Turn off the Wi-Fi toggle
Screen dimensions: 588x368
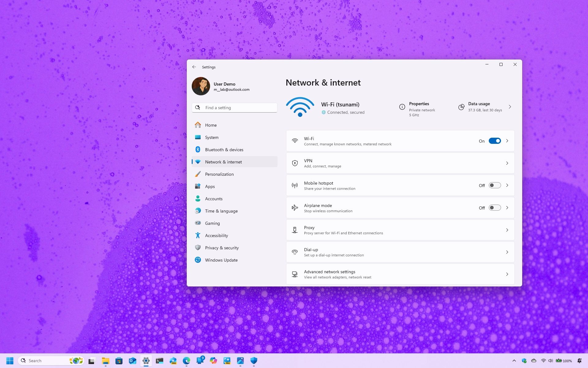click(x=495, y=141)
